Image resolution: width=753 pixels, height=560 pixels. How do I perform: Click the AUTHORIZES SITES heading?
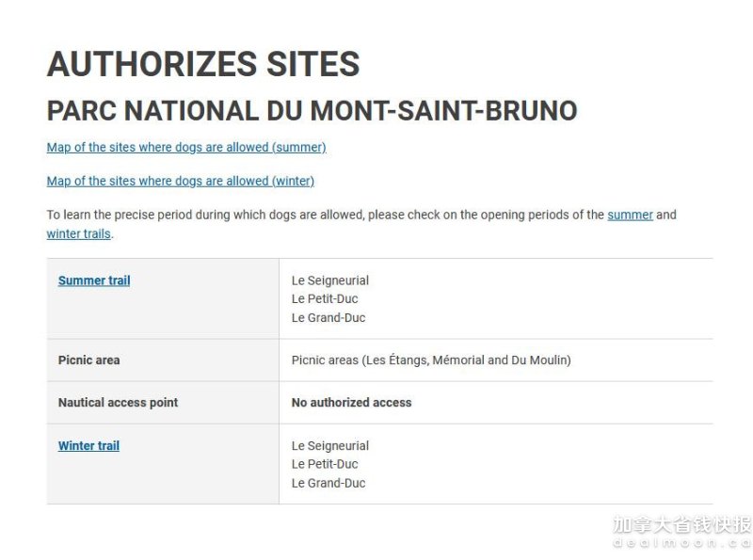pyautogui.click(x=203, y=64)
